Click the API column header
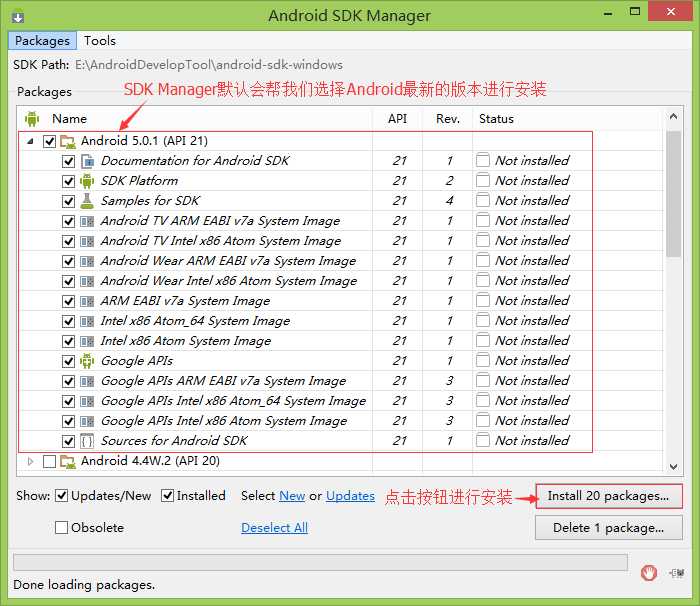The height and width of the screenshot is (606, 700). pos(397,119)
